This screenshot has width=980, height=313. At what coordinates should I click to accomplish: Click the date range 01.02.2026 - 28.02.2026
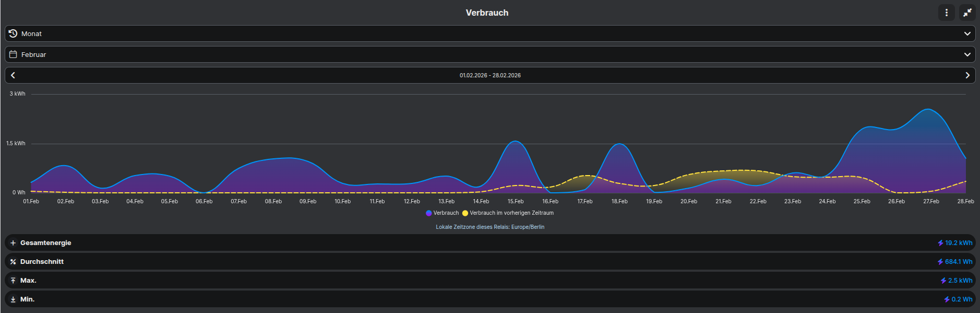click(490, 75)
